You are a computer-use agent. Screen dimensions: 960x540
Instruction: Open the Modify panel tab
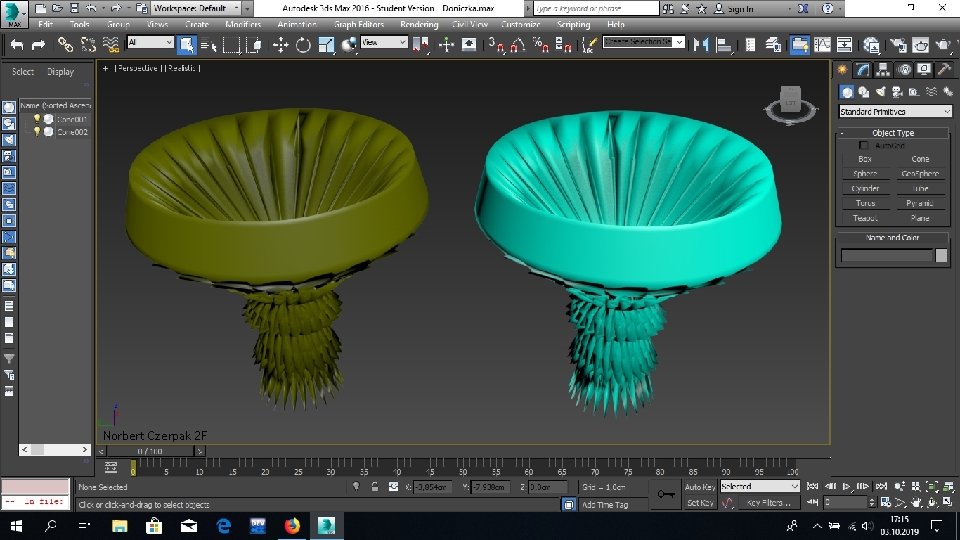pyautogui.click(x=862, y=69)
